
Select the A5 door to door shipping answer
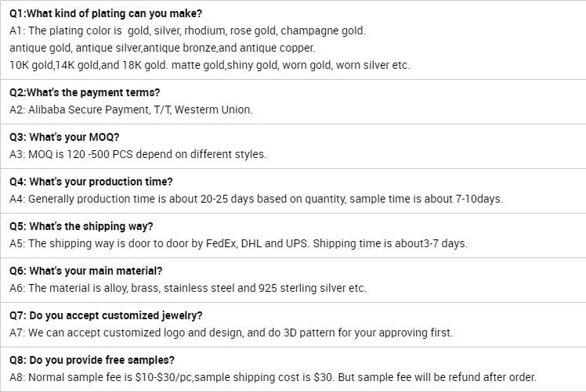[x=238, y=243]
